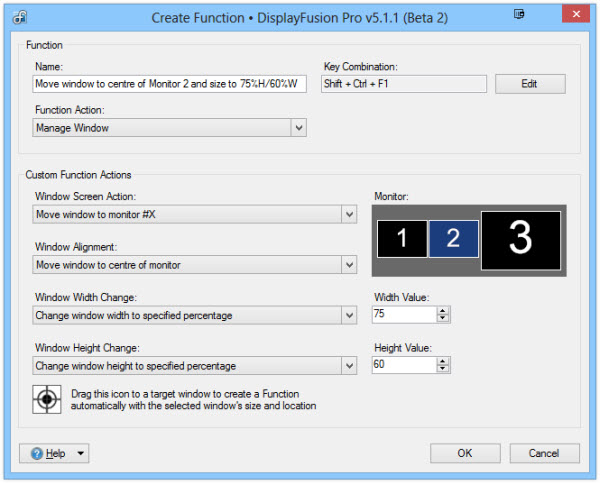Click Edit to change key combination
Viewport: 600px width, 483px height.
click(530, 84)
